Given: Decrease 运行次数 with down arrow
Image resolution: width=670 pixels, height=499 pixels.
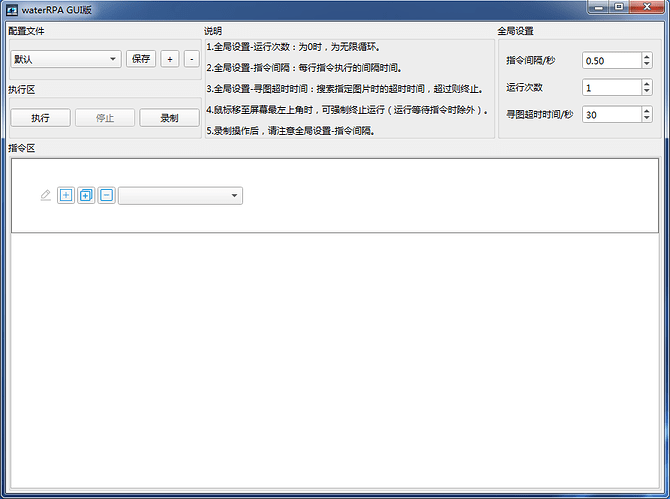Looking at the screenshot, I should (647, 91).
